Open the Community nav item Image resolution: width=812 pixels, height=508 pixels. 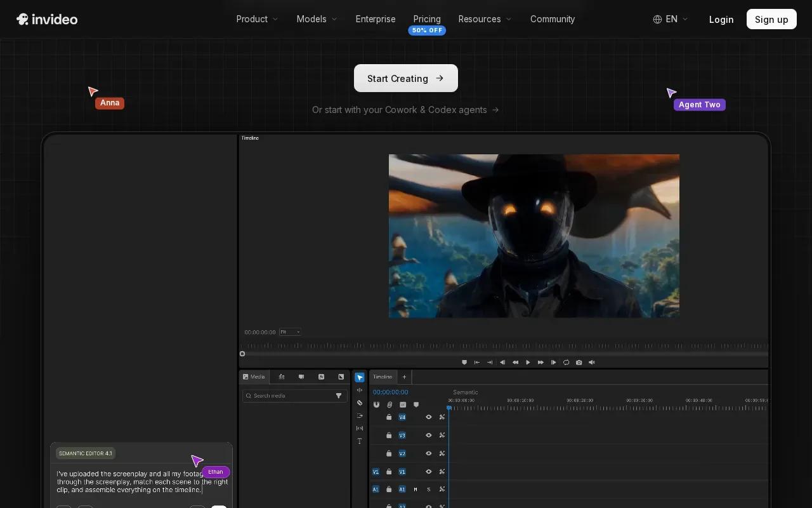click(x=553, y=19)
